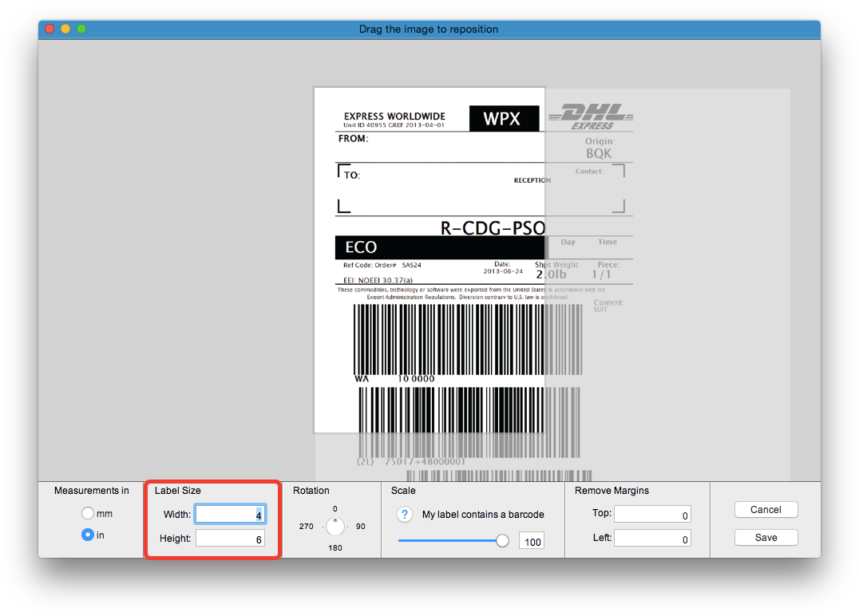Select the mm measurement radio button
859x616 pixels.
[88, 514]
